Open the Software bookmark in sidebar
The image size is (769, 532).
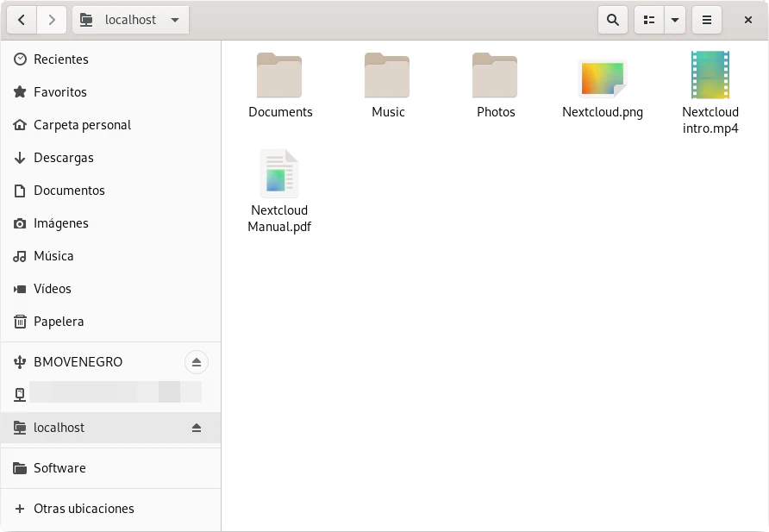[59, 468]
